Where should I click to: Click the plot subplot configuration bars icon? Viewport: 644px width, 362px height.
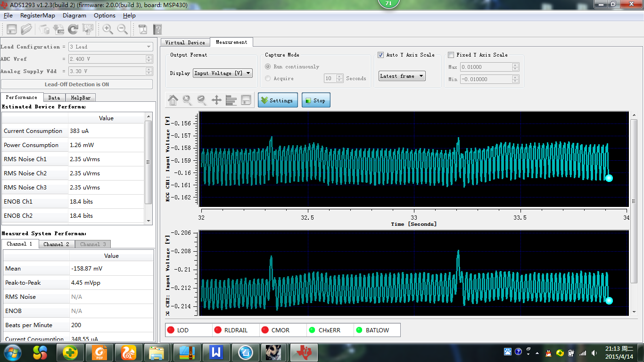(x=231, y=100)
